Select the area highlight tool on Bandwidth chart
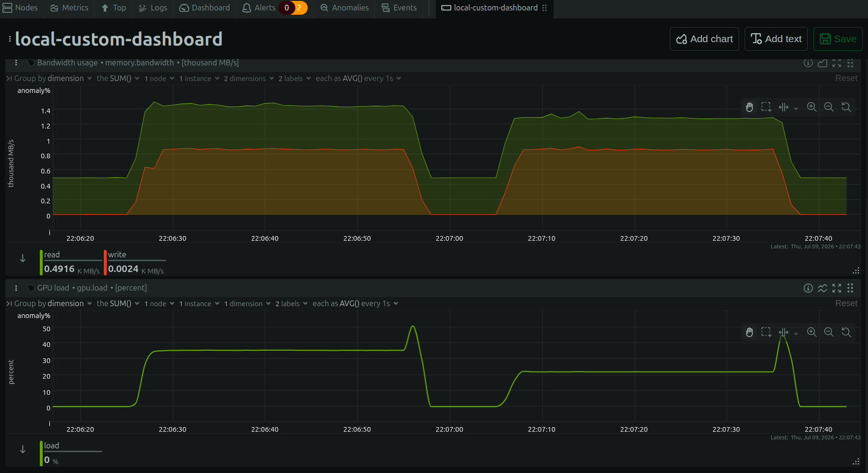Screen dimensions: 868x473 766,107
